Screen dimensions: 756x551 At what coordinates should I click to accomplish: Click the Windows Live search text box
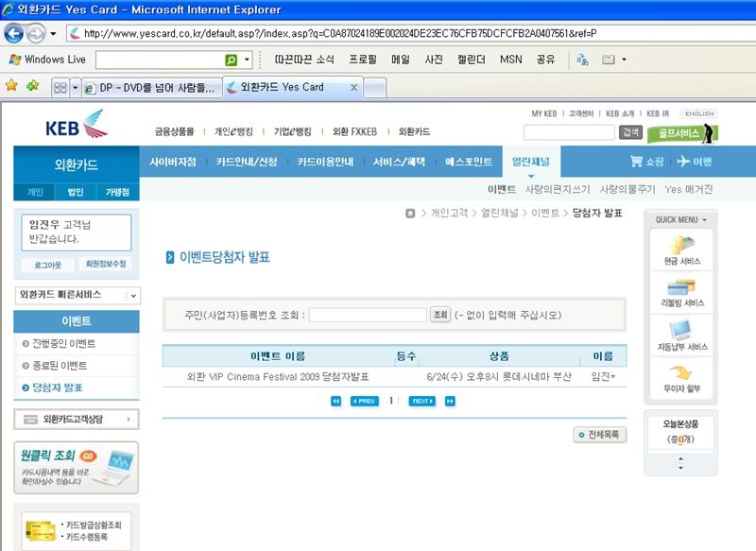159,60
